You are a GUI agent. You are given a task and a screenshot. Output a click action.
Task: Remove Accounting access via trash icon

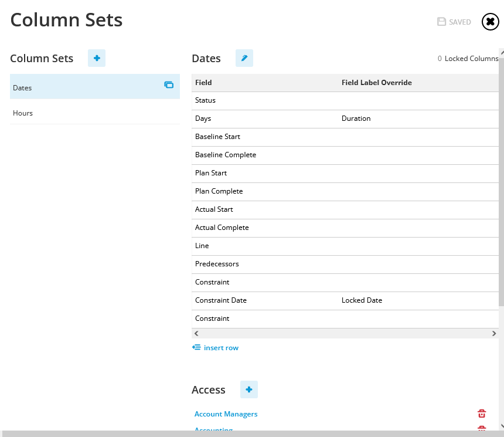[481, 430]
